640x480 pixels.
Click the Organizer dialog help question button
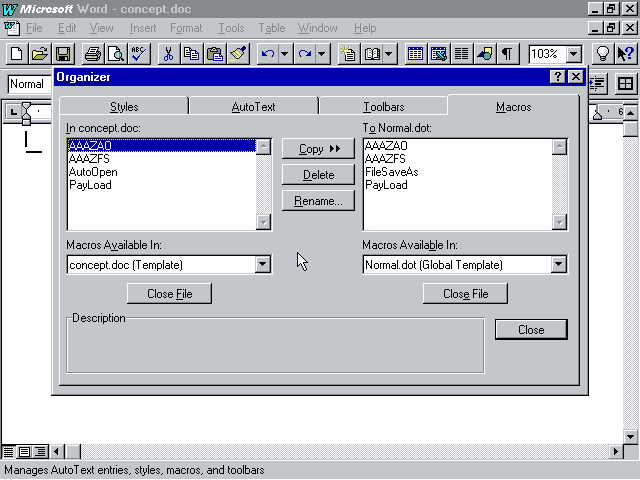tap(558, 77)
